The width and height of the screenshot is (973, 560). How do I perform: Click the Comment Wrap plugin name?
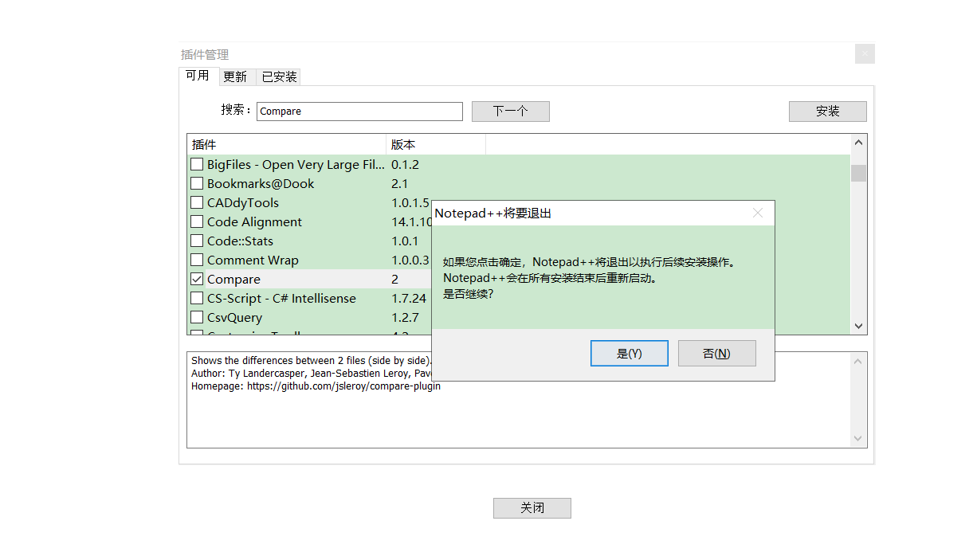point(253,260)
